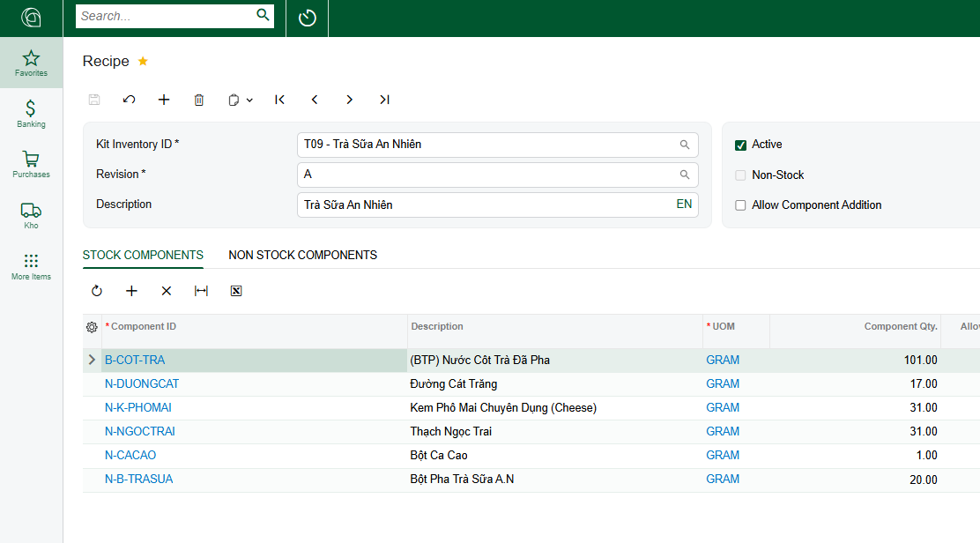The height and width of the screenshot is (543, 980).
Task: Uncheck the Active checkbox
Action: pyautogui.click(x=740, y=145)
